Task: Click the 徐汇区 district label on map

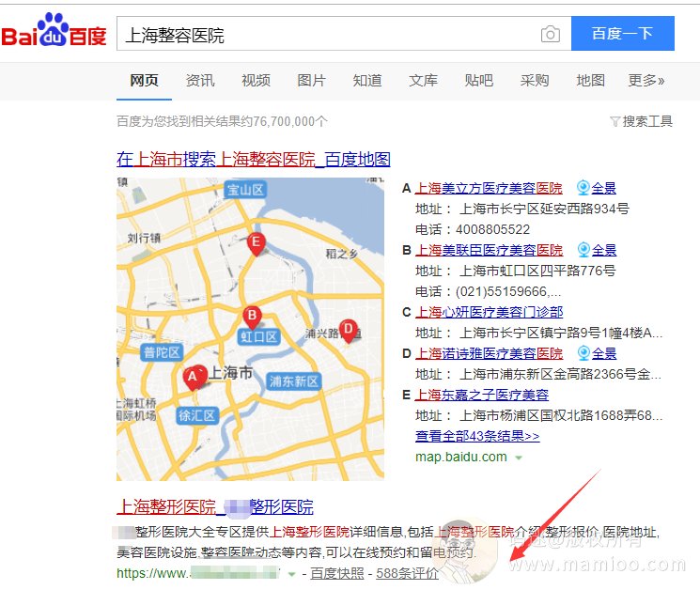Action: point(196,415)
